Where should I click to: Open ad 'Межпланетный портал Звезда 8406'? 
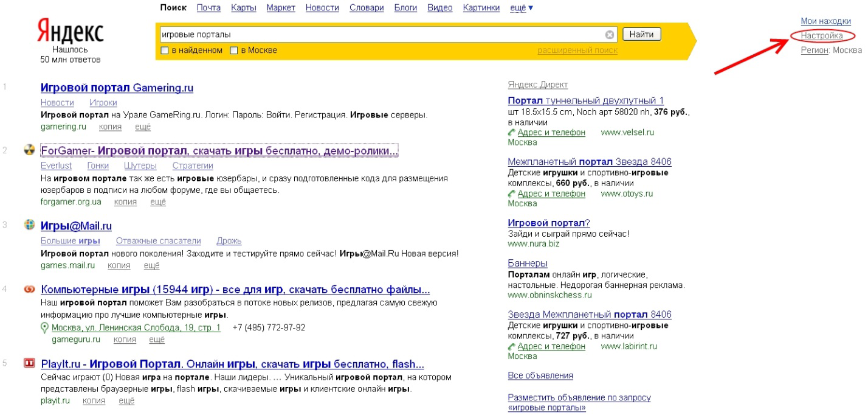[590, 162]
